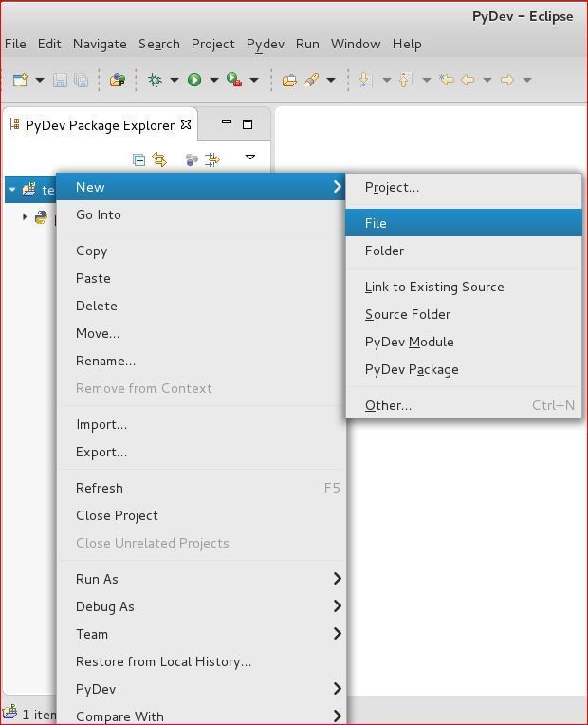Select PyDev Package in New submenu
The image size is (588, 725).
coord(464,369)
